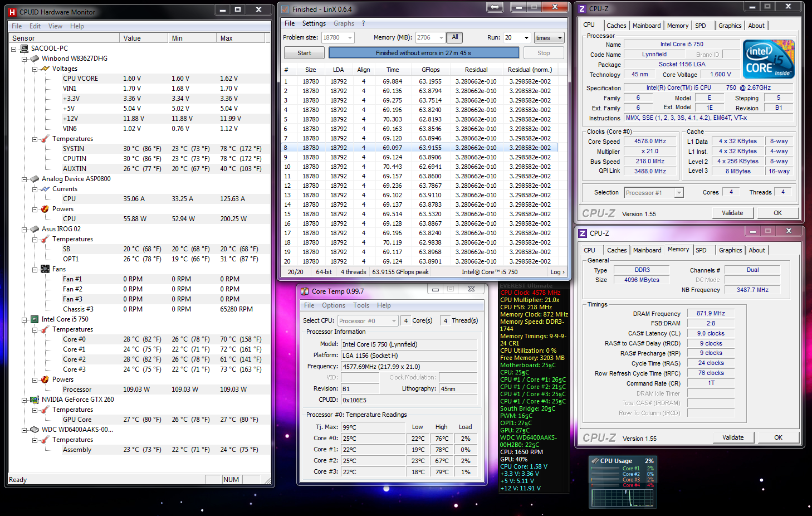Collapse the Analog Device ASP0800 node
The image size is (812, 516).
tap(24, 179)
